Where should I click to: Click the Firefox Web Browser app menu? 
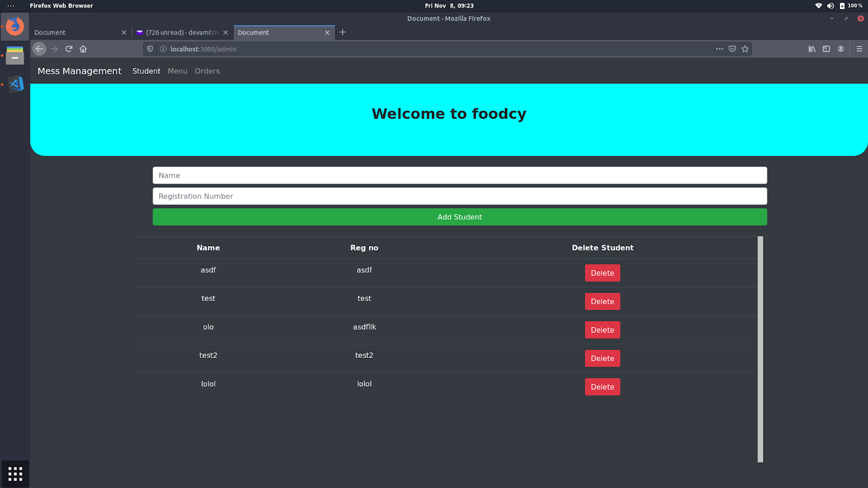(61, 5)
